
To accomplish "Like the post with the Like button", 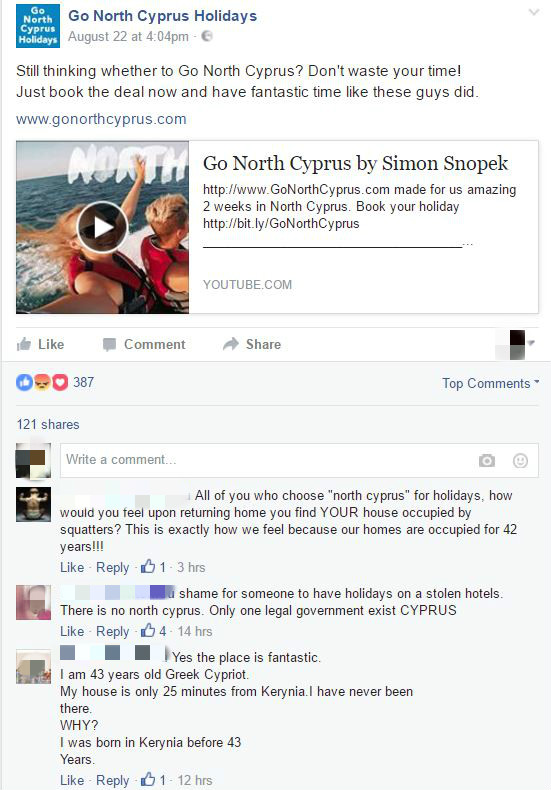I will [x=40, y=344].
